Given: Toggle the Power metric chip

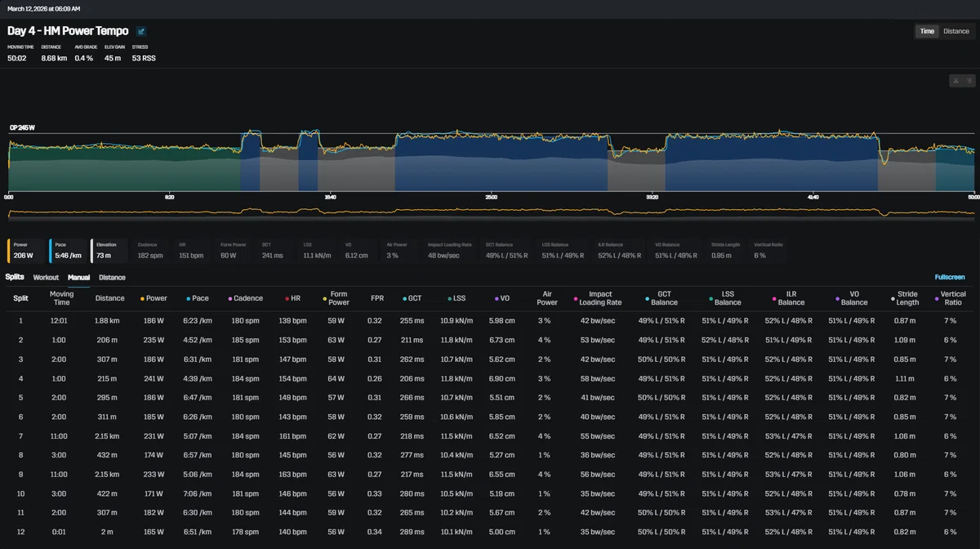Looking at the screenshot, I should (x=26, y=251).
